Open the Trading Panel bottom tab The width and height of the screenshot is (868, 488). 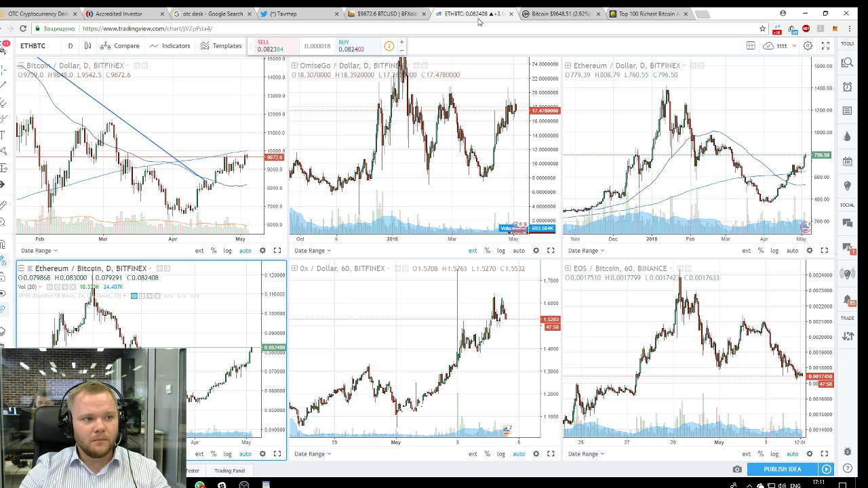pos(229,470)
